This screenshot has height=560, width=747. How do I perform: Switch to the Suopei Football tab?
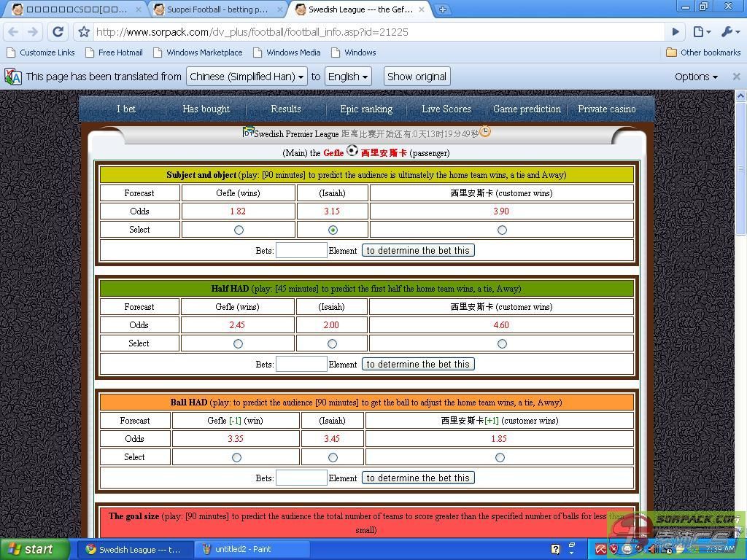[x=217, y=9]
